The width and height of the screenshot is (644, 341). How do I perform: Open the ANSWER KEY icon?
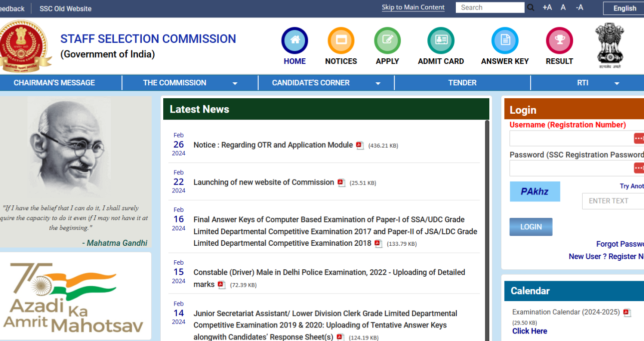pyautogui.click(x=505, y=41)
